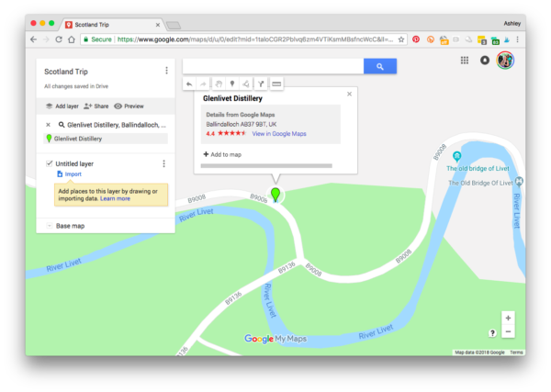
Task: Click the Pinterest extension icon
Action: point(416,39)
